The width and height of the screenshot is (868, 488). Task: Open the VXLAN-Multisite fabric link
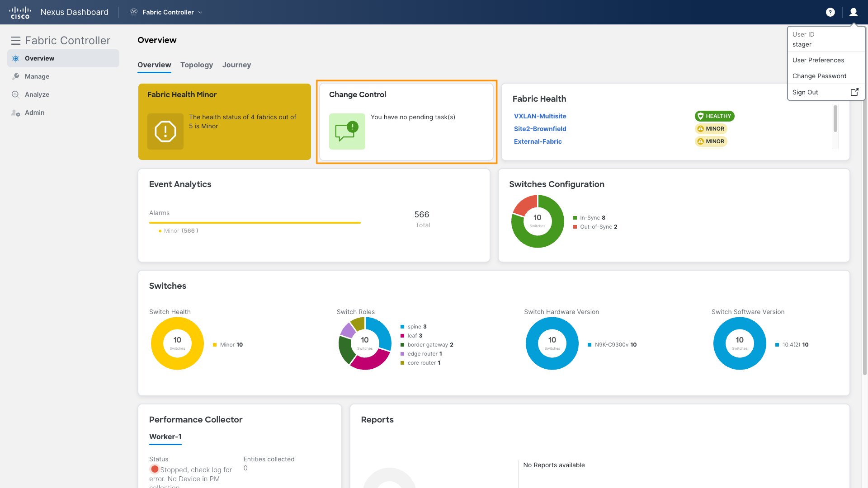[x=540, y=116]
